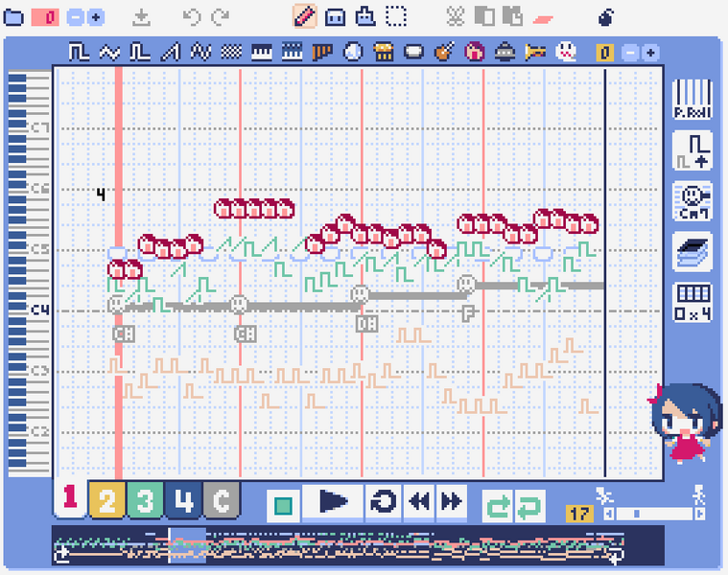Click the bomb icon to clear
The height and width of the screenshot is (575, 728).
[605, 16]
